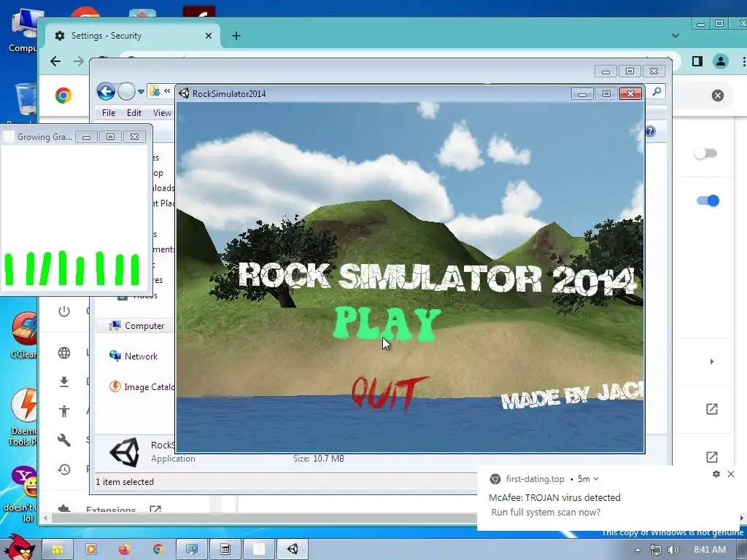Go back in the Chrome browser
The image size is (747, 560).
click(55, 61)
